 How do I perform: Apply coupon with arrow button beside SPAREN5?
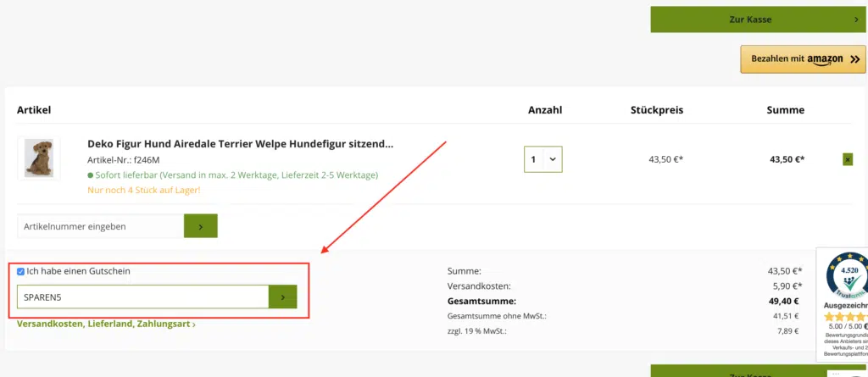[283, 297]
